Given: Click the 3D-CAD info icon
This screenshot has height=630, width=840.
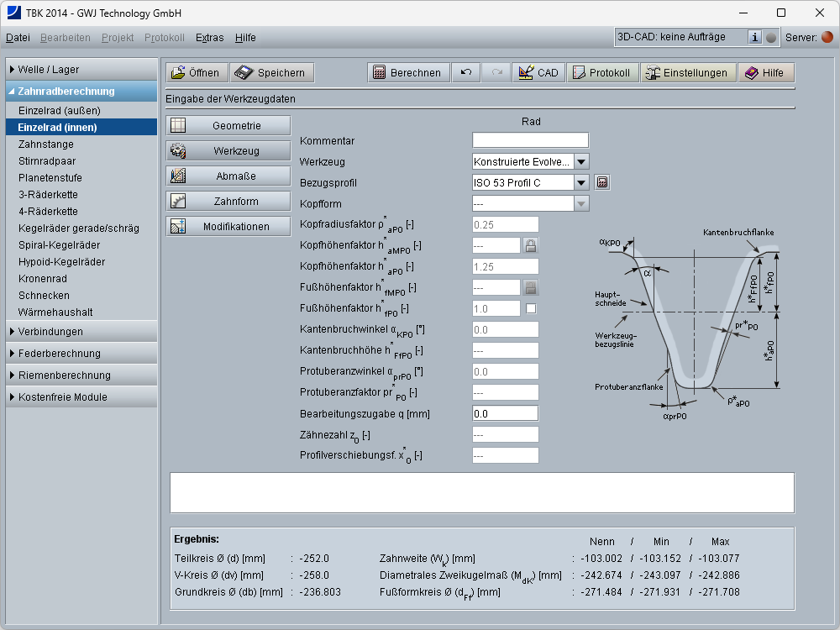Looking at the screenshot, I should 754,37.
